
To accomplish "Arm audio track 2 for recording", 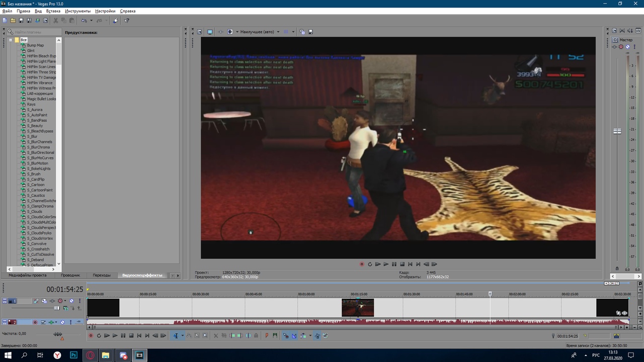I will (35, 322).
